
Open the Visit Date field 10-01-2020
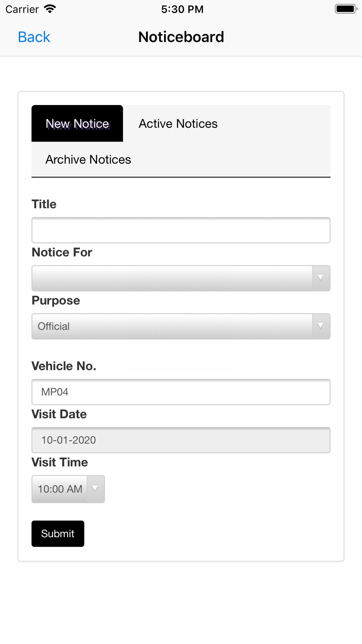(x=181, y=440)
